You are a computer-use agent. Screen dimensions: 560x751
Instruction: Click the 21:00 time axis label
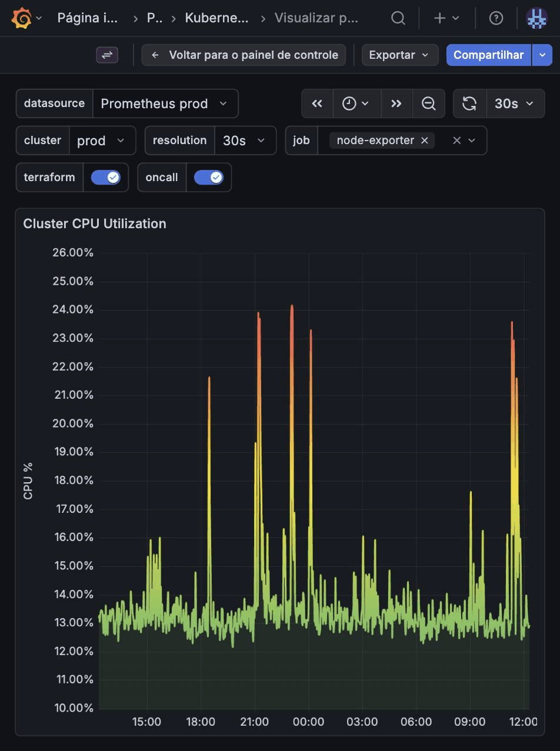[x=254, y=722]
